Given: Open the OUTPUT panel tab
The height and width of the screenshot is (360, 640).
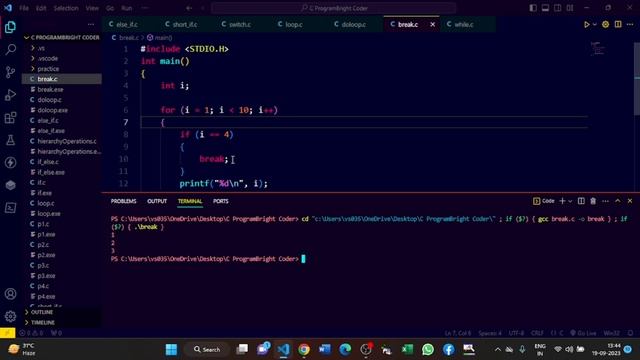Looking at the screenshot, I should pos(157,201).
